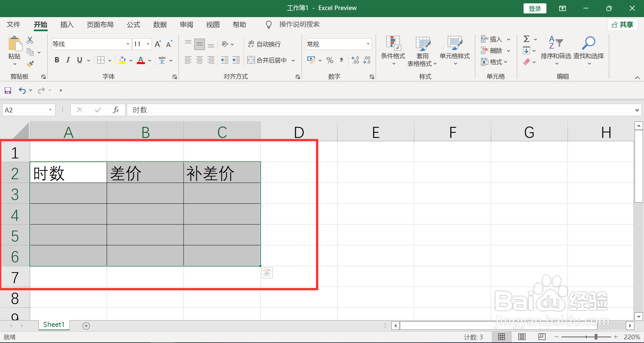Click the text orientation icon
Viewport: 644px width, 343px height.
click(x=225, y=44)
